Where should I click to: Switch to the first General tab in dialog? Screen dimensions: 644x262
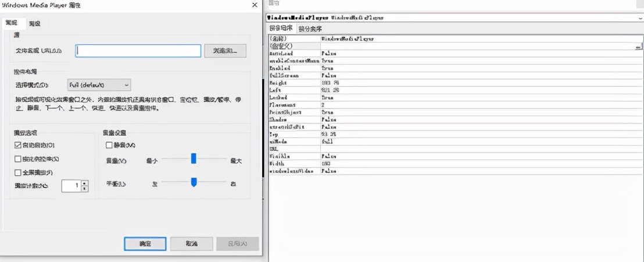tap(13, 23)
